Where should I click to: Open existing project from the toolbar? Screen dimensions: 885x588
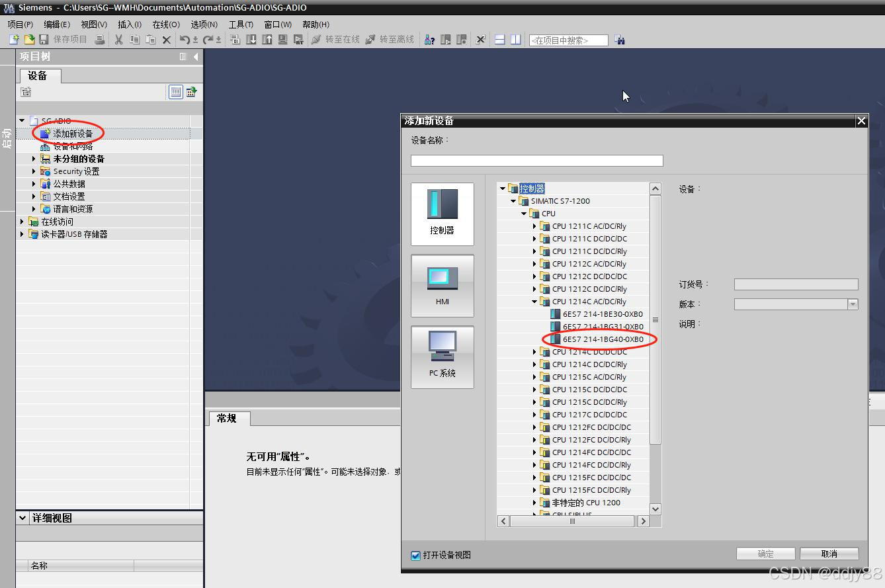pos(29,40)
